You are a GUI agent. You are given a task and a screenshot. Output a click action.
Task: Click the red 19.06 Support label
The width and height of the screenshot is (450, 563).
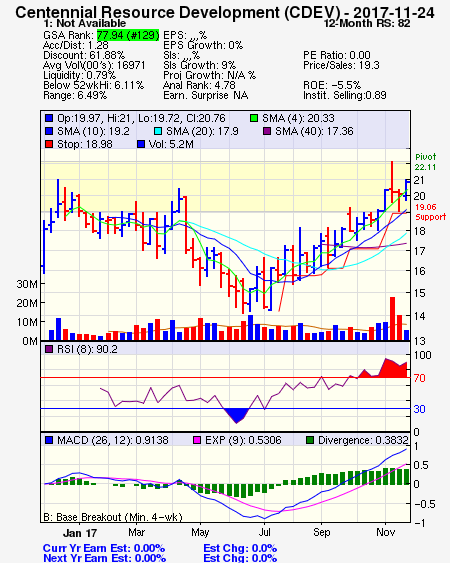pos(430,212)
